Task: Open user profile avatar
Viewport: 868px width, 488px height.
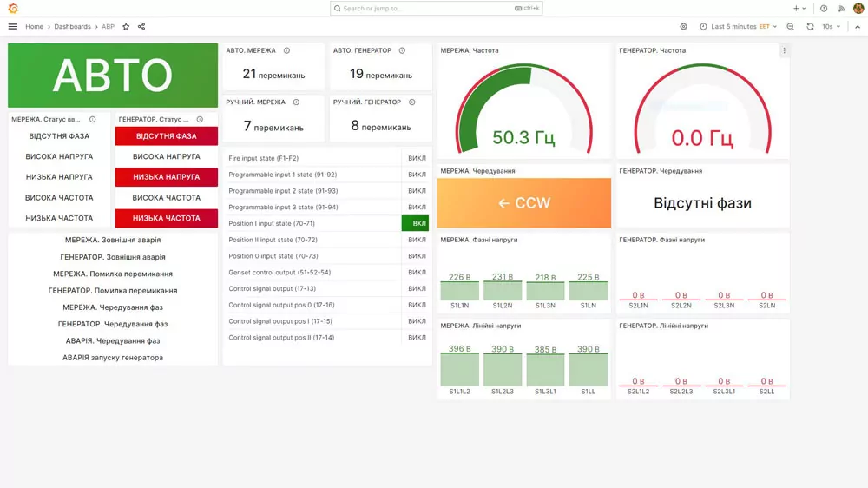Action: coord(858,9)
